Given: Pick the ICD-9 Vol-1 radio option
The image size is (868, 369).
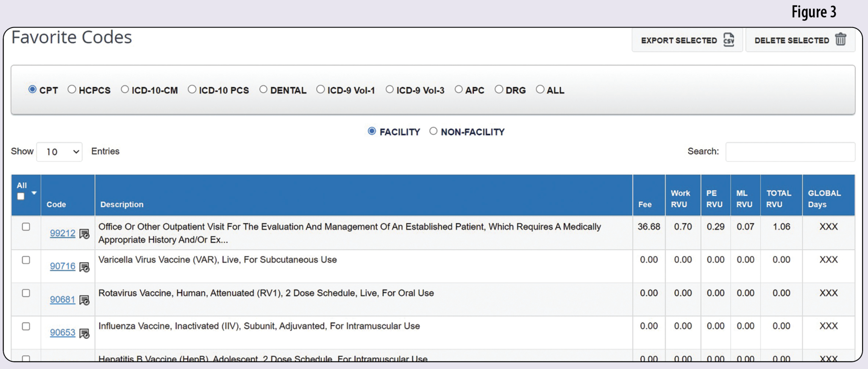Looking at the screenshot, I should pos(320,89).
